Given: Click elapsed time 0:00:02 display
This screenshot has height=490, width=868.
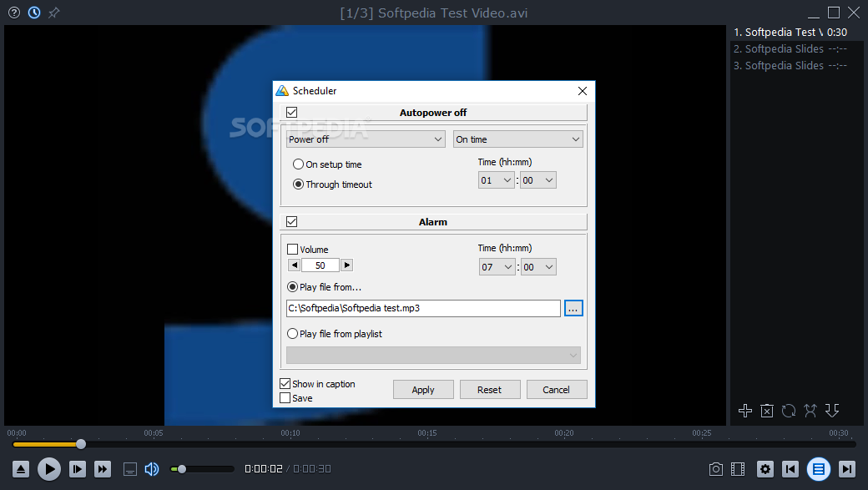Looking at the screenshot, I should coord(264,469).
